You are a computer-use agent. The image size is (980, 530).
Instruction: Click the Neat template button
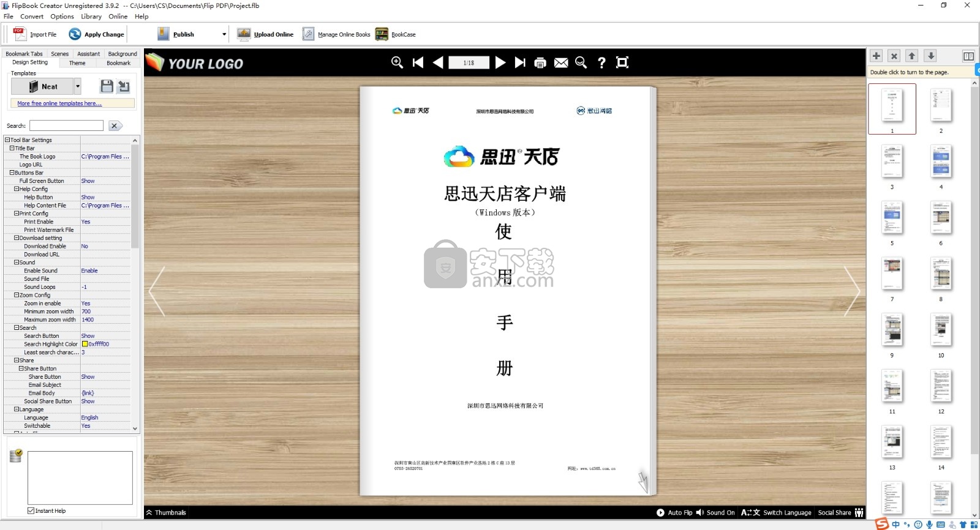click(43, 86)
